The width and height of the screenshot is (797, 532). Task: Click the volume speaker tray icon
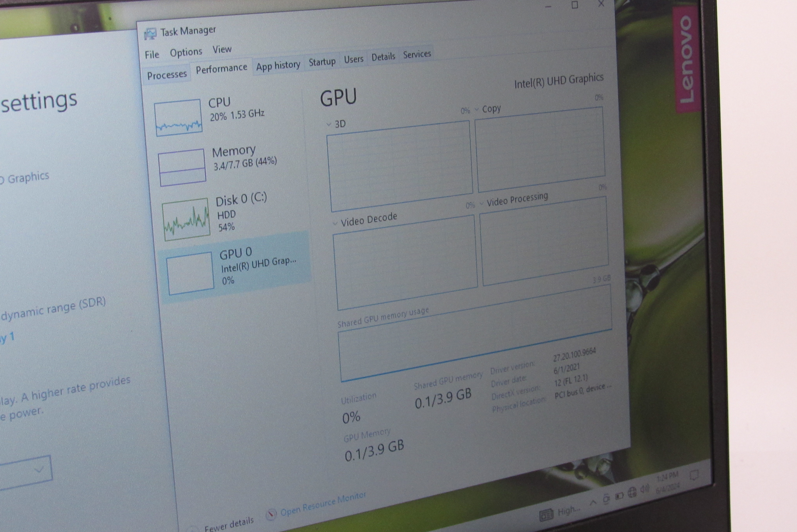coord(644,489)
